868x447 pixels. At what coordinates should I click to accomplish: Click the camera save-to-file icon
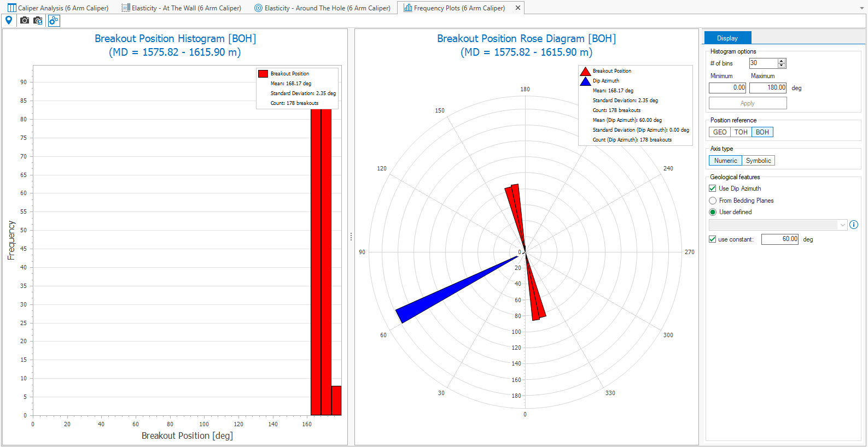(x=38, y=20)
